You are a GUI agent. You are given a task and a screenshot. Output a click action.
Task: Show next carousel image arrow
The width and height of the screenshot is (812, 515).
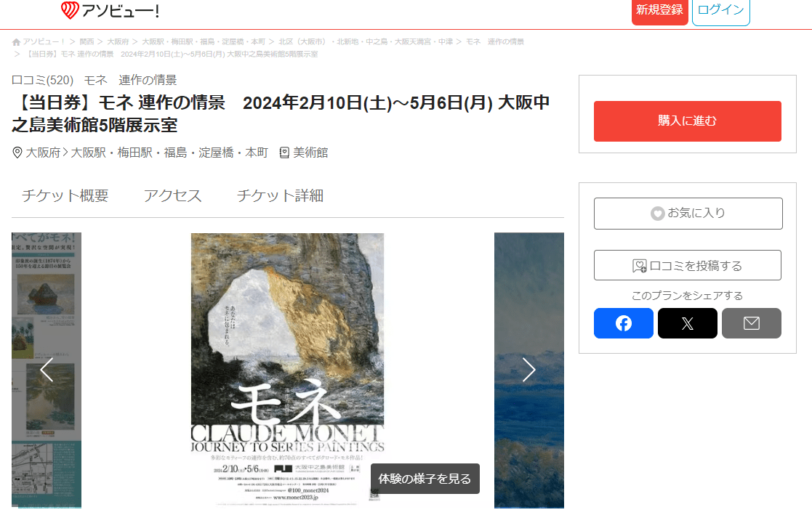pyautogui.click(x=528, y=370)
